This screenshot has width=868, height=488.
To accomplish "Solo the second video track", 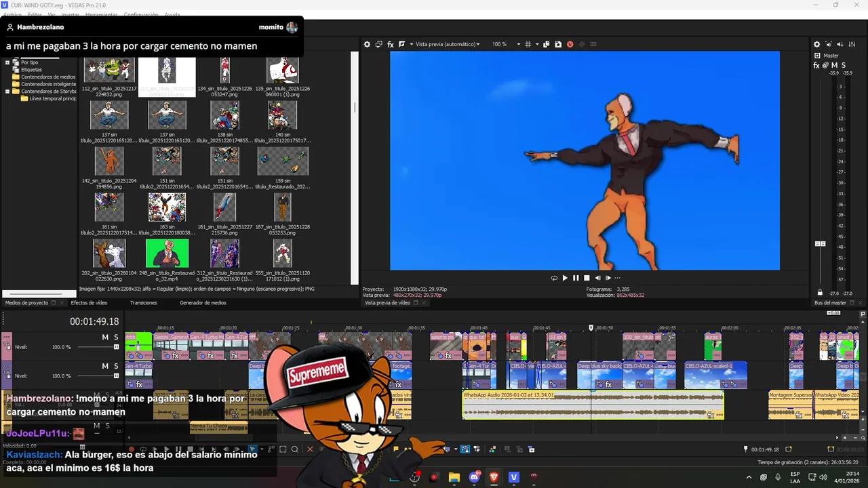I will coord(116,366).
